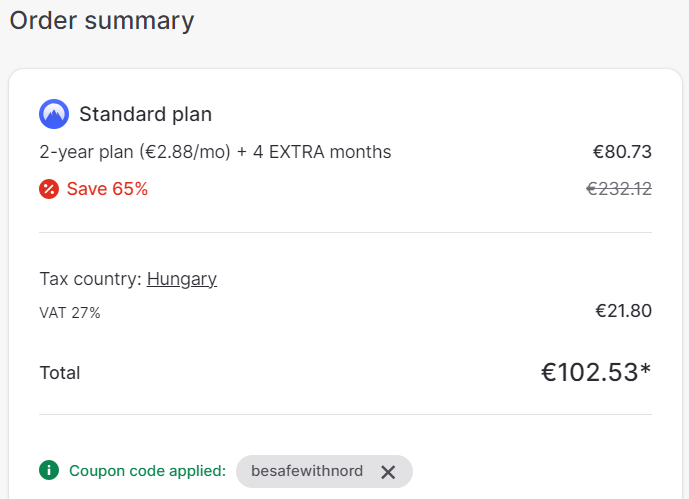Click the €21.80 VAT amount
This screenshot has height=499, width=689.
click(x=623, y=311)
